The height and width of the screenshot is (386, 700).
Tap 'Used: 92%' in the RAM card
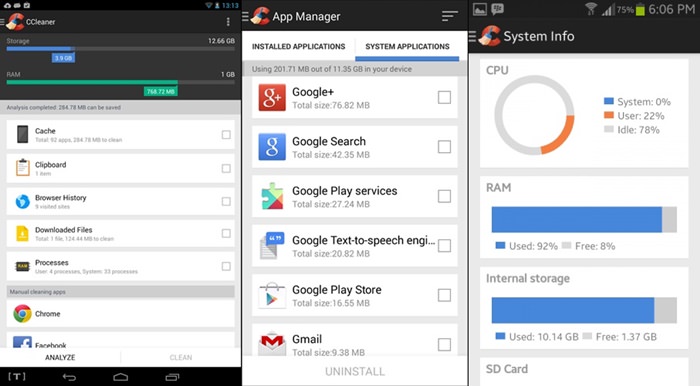533,246
